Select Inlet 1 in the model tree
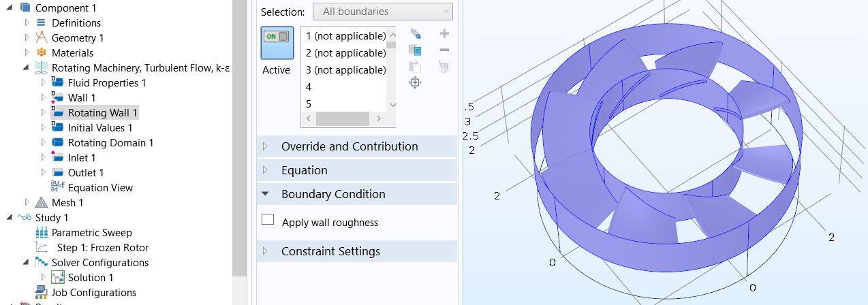Image resolution: width=868 pixels, height=305 pixels. (x=82, y=158)
